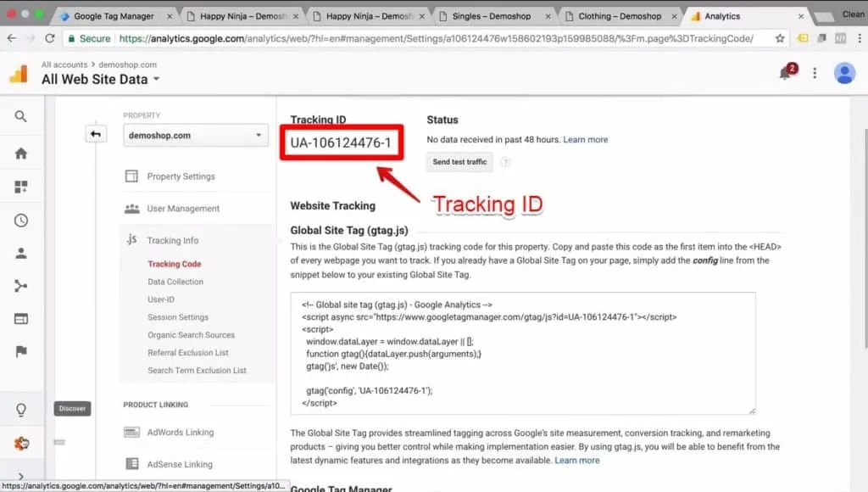
Task: Open the Learn more link under Status
Action: [x=585, y=139]
